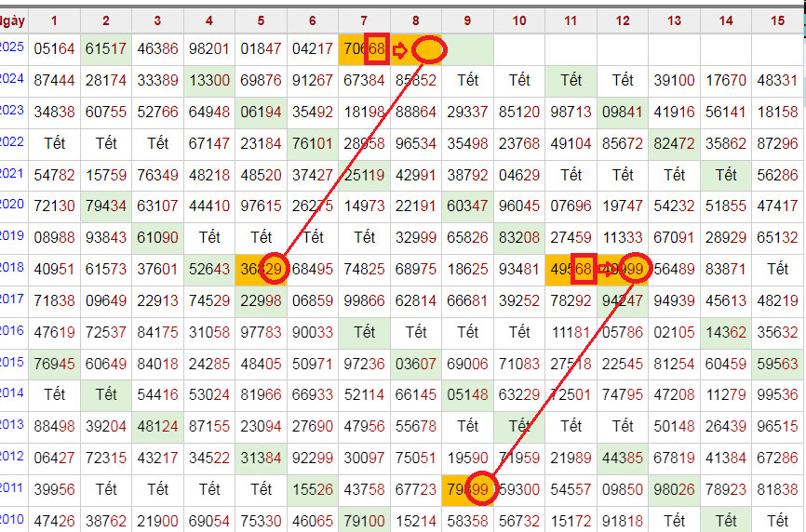
Task: Click the red square marking 68 in 49568
Action: [583, 269]
